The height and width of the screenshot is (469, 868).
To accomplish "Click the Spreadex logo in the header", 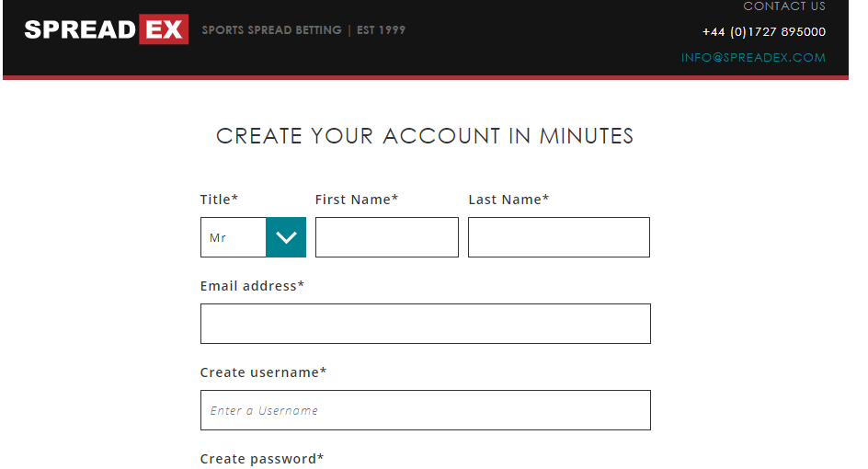I will tap(105, 29).
